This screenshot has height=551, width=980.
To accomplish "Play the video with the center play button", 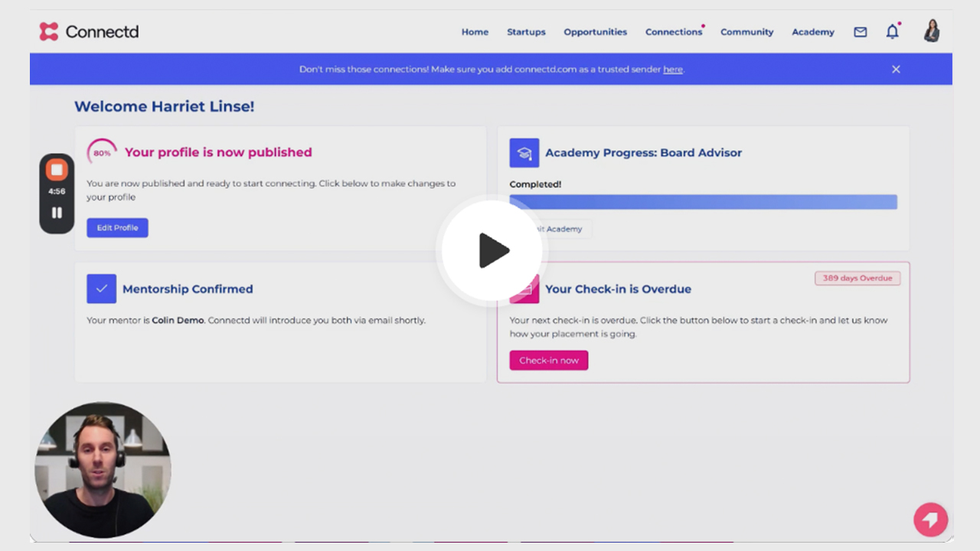I will (494, 250).
